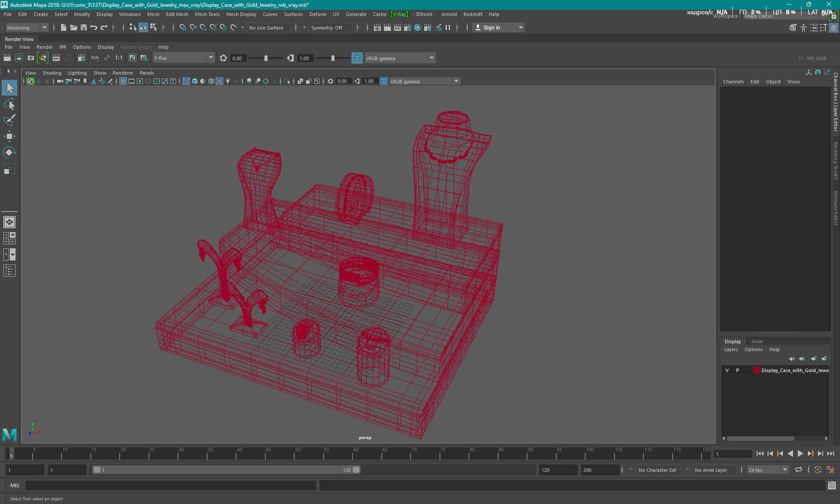The image size is (840, 504).
Task: Toggle layer visibility V box
Action: (x=727, y=370)
